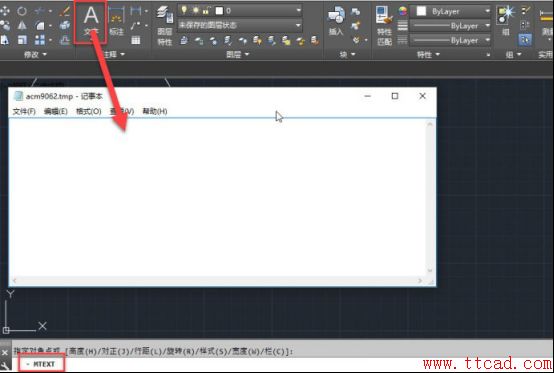The width and height of the screenshot is (554, 373).
Task: Toggle layer freeze sun icon
Action: click(x=195, y=11)
